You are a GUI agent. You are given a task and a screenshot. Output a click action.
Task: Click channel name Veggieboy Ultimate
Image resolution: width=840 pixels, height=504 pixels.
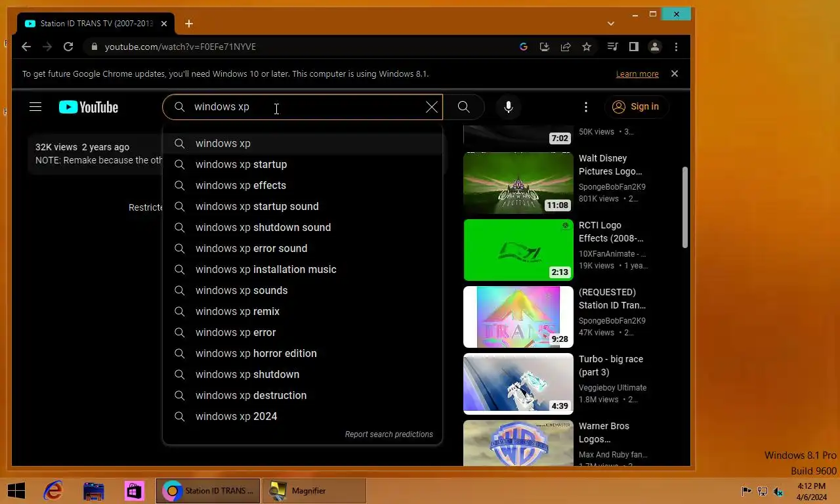pyautogui.click(x=612, y=387)
